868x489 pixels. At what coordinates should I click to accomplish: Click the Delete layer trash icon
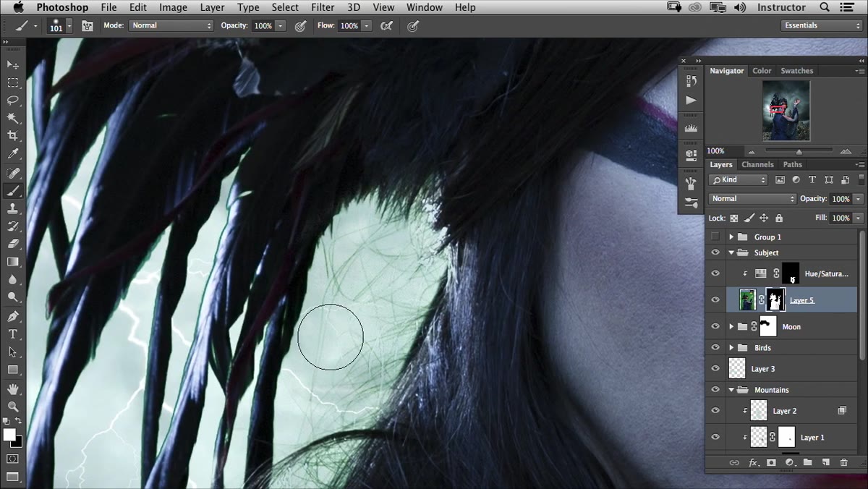(x=843, y=462)
